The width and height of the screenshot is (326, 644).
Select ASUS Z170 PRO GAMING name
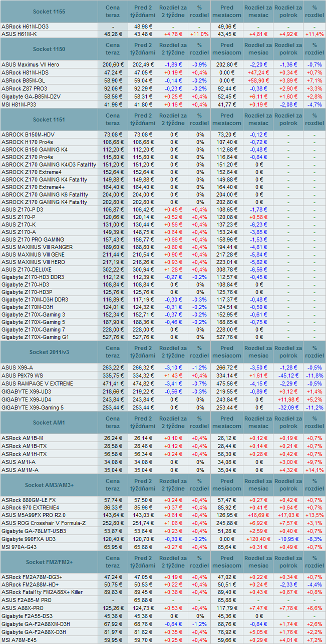[33, 239]
